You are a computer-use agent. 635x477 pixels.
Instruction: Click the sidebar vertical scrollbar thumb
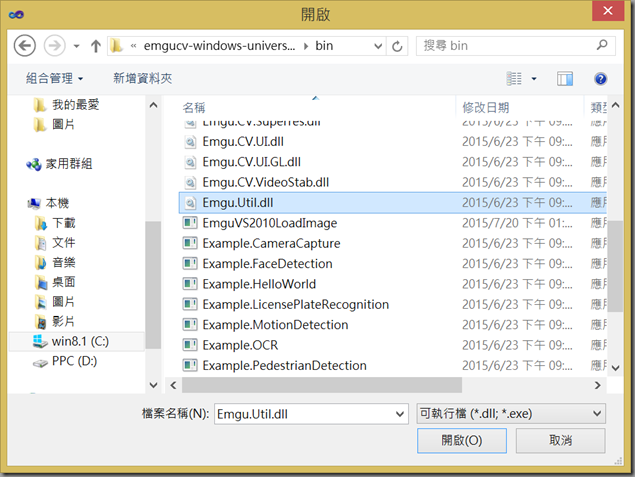click(153, 285)
